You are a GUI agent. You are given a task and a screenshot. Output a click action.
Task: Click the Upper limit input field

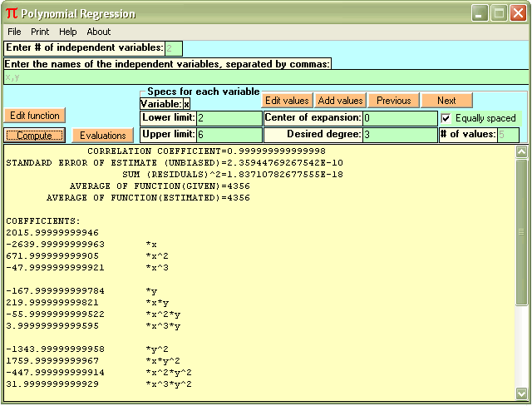[x=229, y=135]
